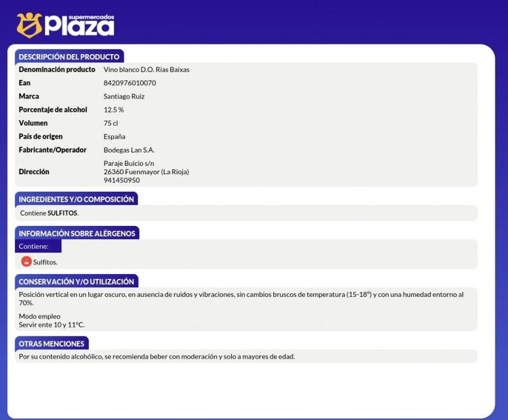The image size is (508, 420).
Task: Click the 12.5 % alcohol value
Action: [113, 110]
